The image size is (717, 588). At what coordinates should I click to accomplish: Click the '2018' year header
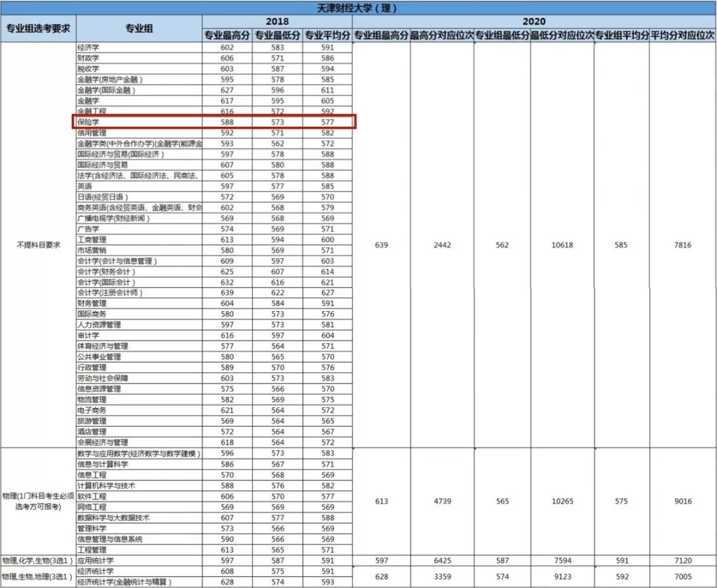point(277,21)
